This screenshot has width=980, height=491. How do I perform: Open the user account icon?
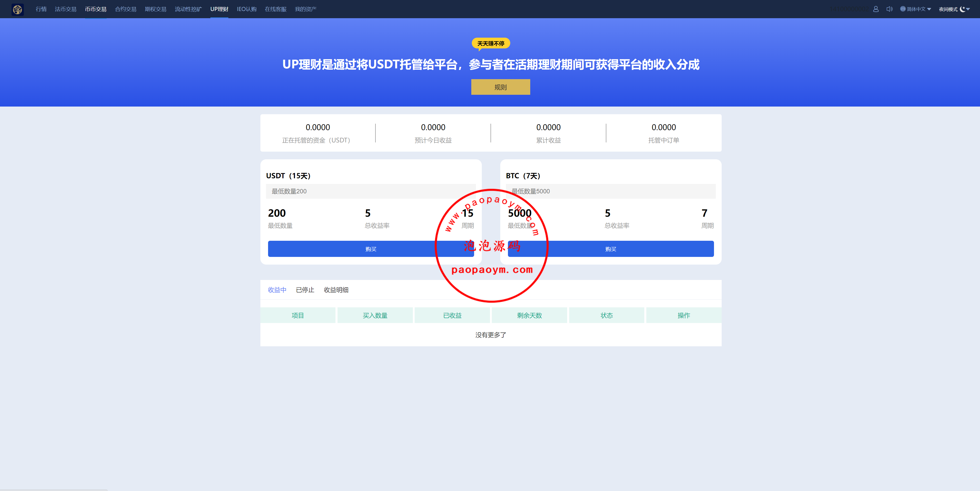pyautogui.click(x=876, y=9)
